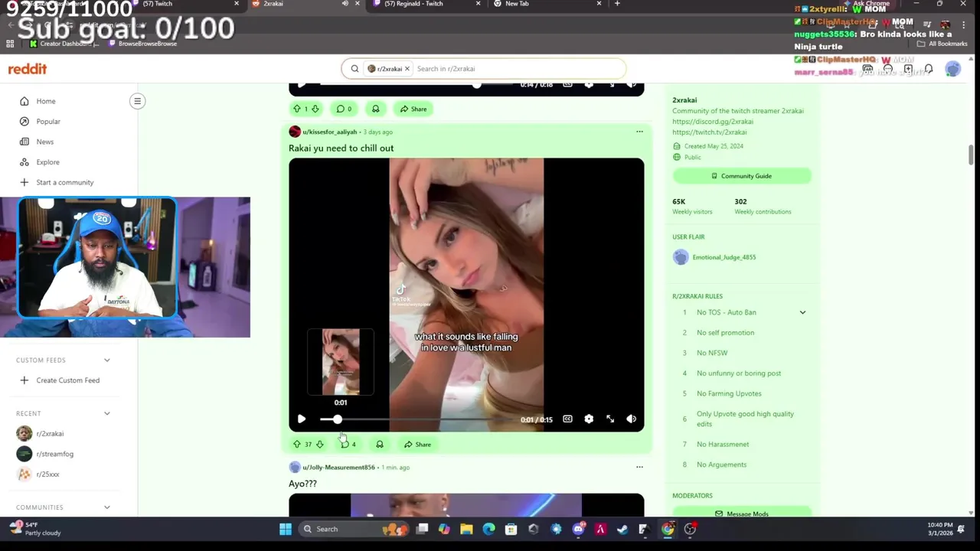Viewport: 980px width, 551px height.
Task: Create a custom feed
Action: coord(67,380)
